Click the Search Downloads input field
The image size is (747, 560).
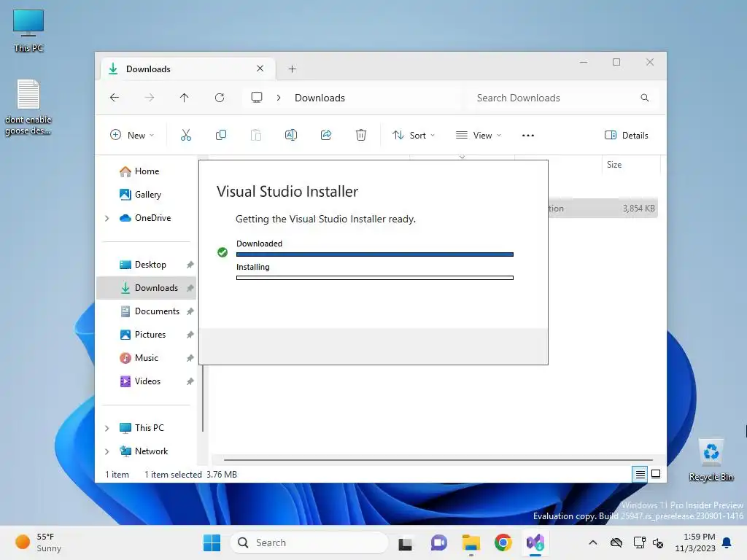(562, 98)
